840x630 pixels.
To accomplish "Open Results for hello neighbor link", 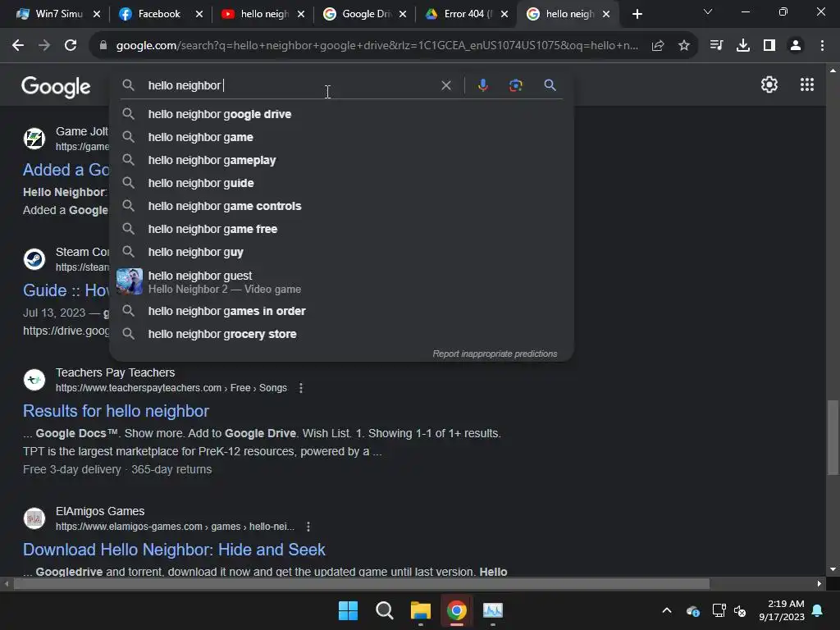I will [x=116, y=411].
